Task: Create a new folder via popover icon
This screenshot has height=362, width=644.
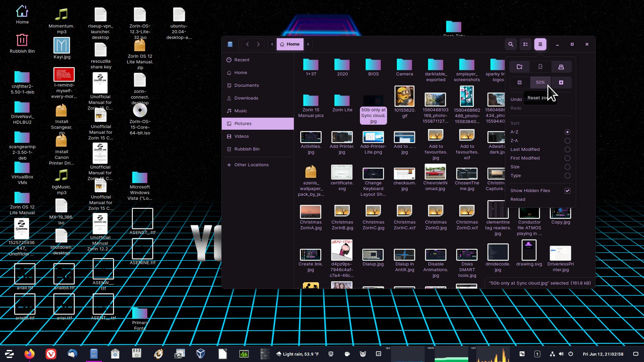Action: click(520, 67)
